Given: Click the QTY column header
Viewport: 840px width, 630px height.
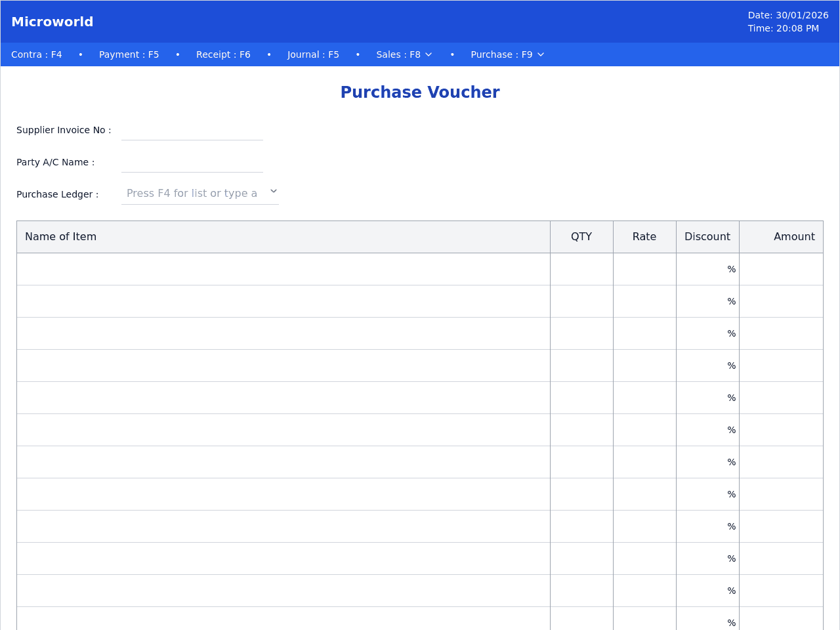Looking at the screenshot, I should 581,237.
